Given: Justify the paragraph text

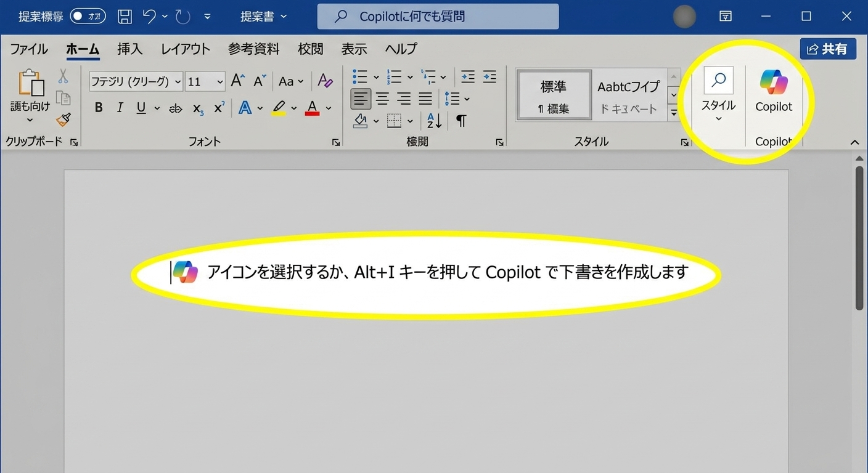Looking at the screenshot, I should tap(425, 98).
